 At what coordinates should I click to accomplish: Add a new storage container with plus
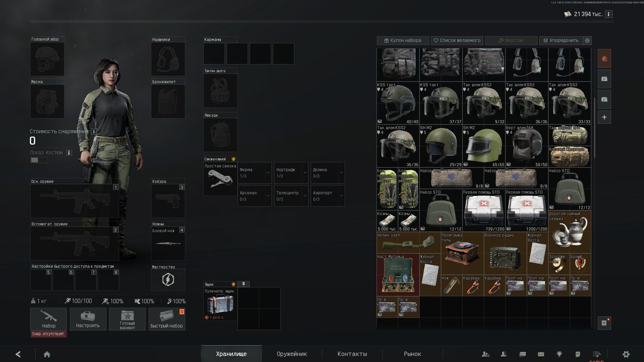pos(604,117)
